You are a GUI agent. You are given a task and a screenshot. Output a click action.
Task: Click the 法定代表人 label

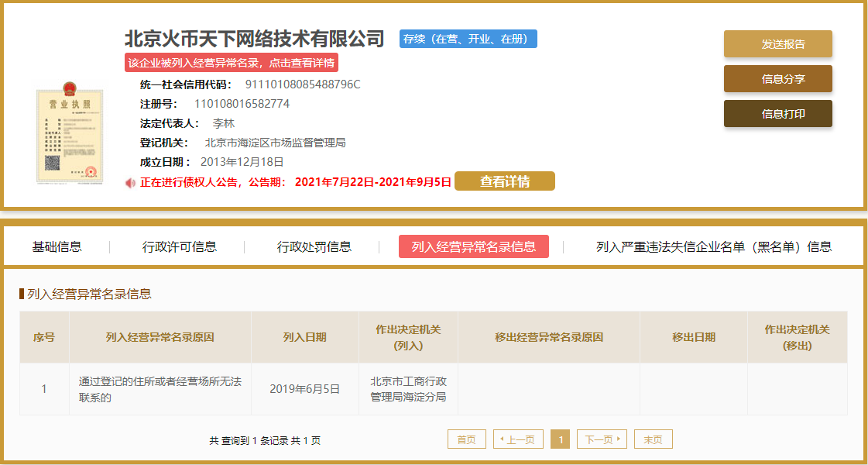click(168, 123)
